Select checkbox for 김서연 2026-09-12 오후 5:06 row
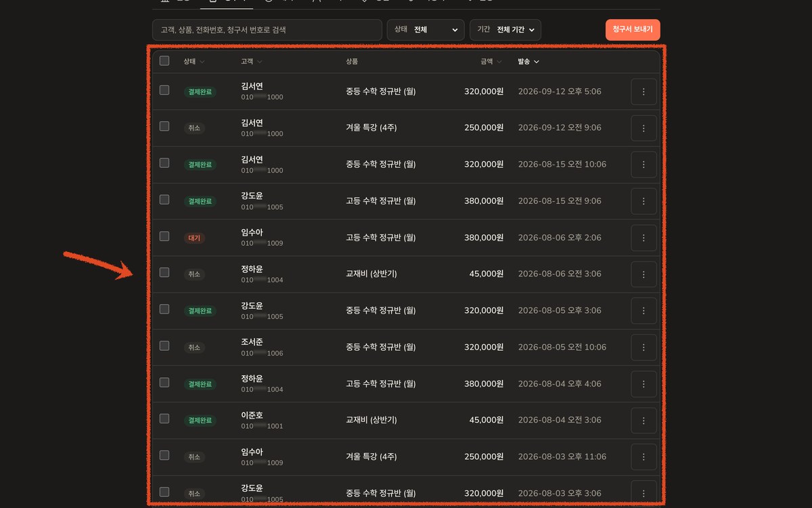 pos(164,90)
